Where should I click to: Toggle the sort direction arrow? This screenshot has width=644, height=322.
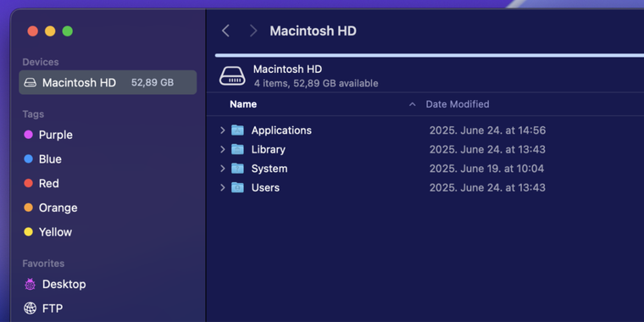coord(413,104)
